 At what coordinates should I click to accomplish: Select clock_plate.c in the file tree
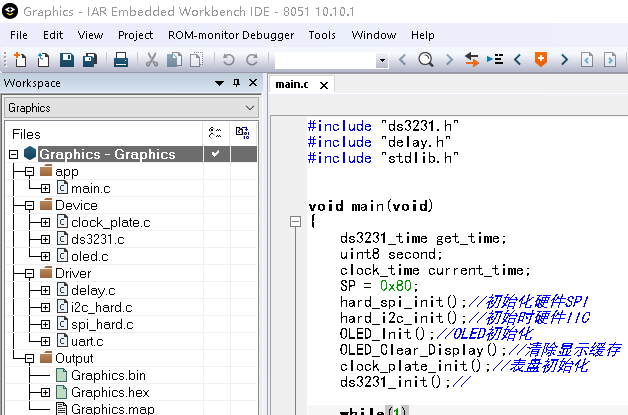pyautogui.click(x=111, y=223)
